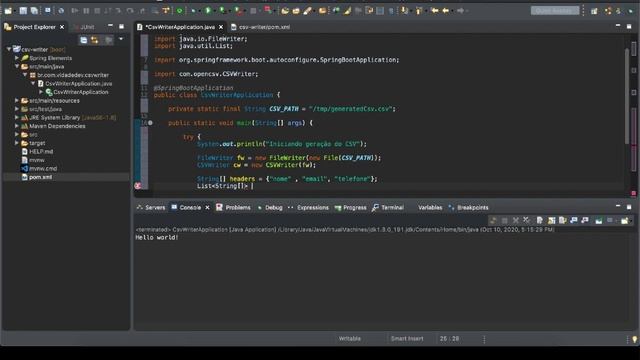Viewport: 640px width, 360px height.
Task: Expand the Maven Dependencies node
Action: (17, 126)
